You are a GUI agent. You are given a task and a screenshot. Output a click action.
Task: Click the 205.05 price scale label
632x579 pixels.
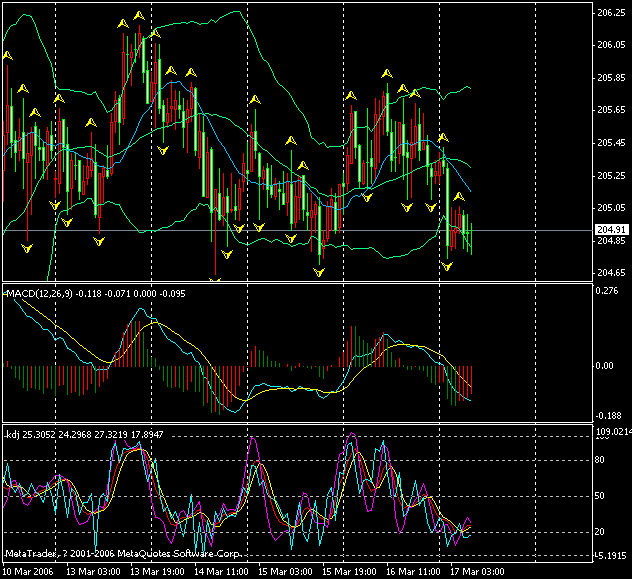610,208
